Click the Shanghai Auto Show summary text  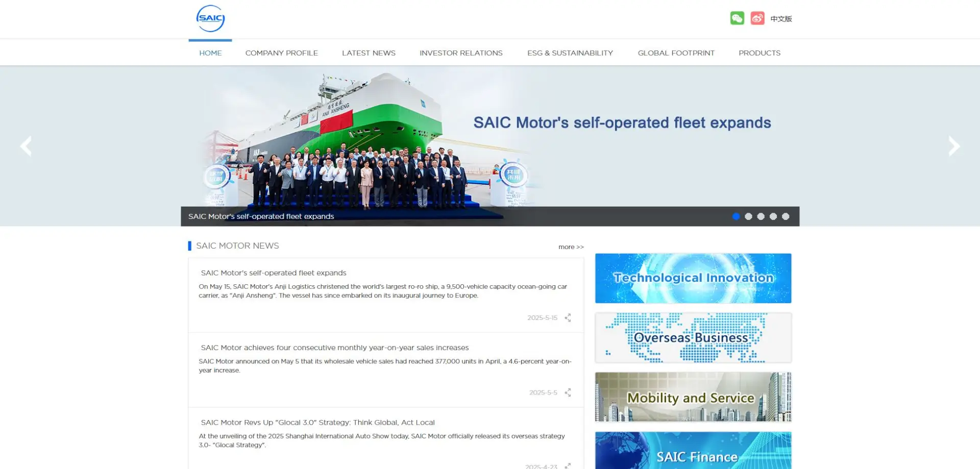pos(382,440)
